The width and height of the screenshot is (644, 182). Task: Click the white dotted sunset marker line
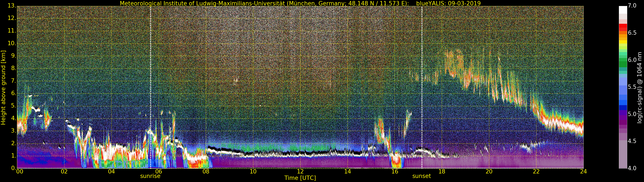(x=422, y=87)
